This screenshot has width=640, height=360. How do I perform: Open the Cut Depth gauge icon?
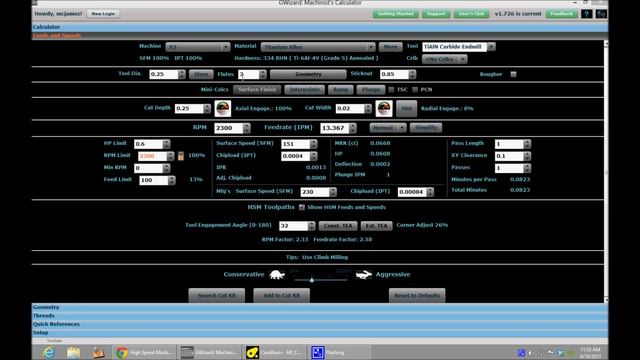(222, 109)
